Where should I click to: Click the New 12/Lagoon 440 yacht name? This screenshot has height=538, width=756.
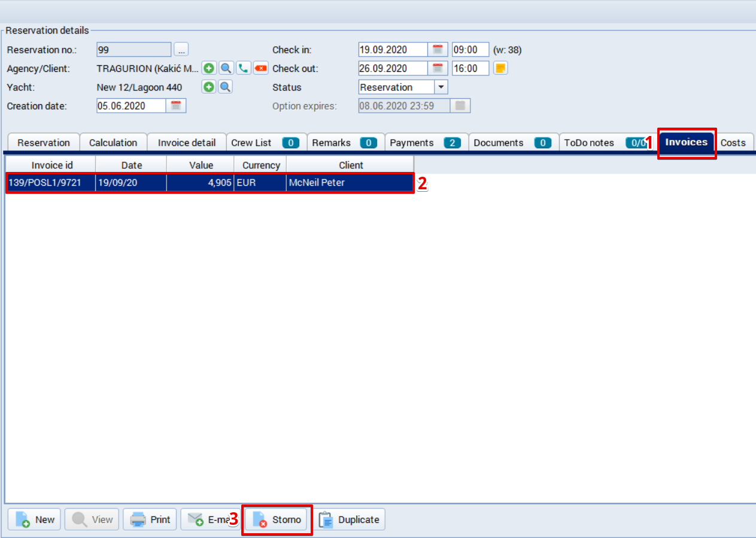139,87
